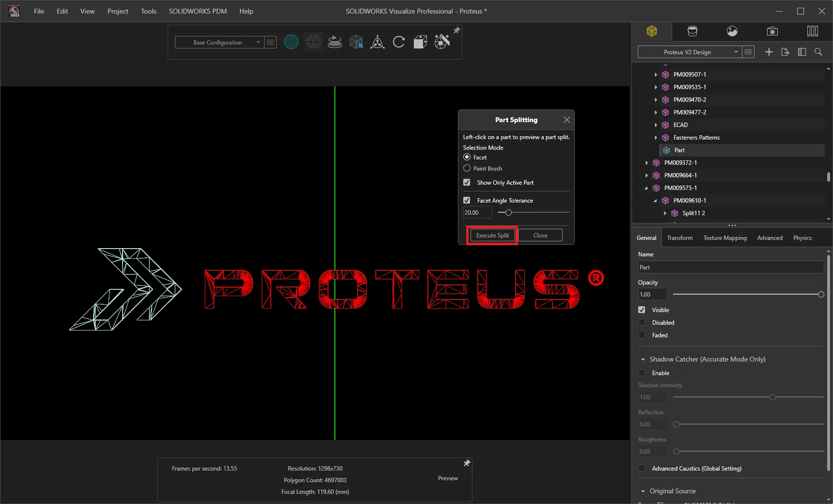Click the Execute Split button

(x=492, y=236)
